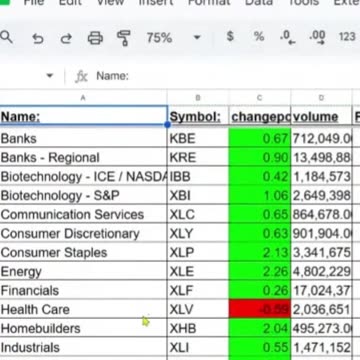Click the red Health Care changepct cell
360x360 pixels.
coord(260,309)
